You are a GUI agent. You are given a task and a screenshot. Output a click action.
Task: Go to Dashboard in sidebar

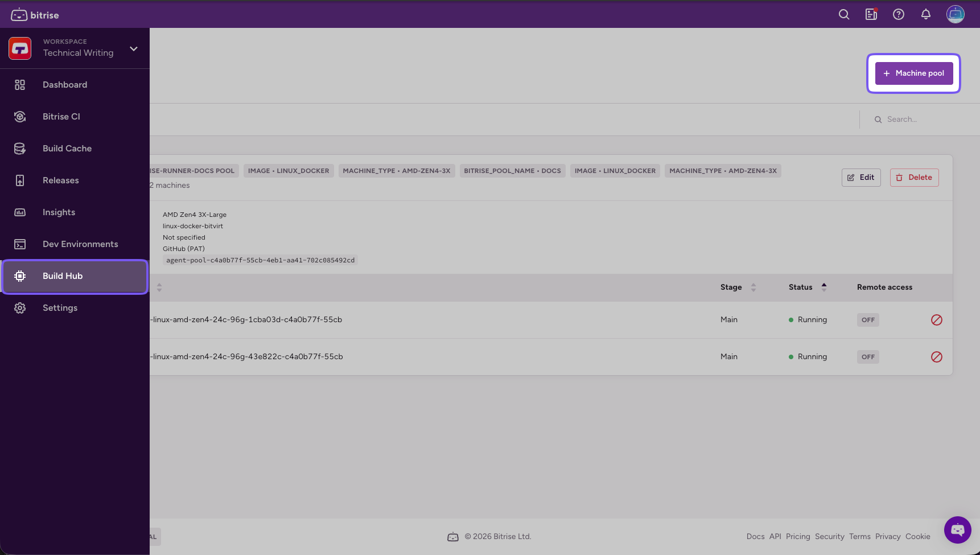(75, 85)
